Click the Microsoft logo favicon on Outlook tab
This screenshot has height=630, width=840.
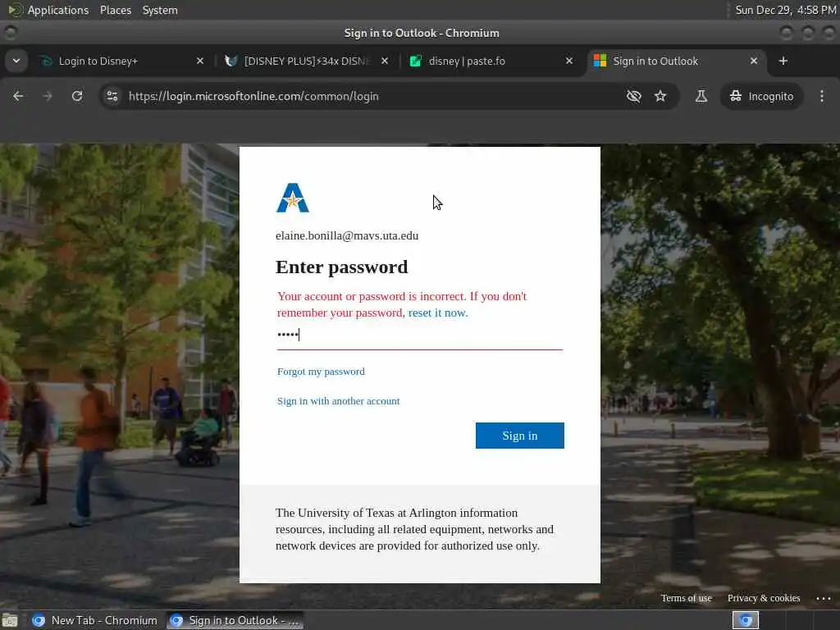[x=600, y=61]
